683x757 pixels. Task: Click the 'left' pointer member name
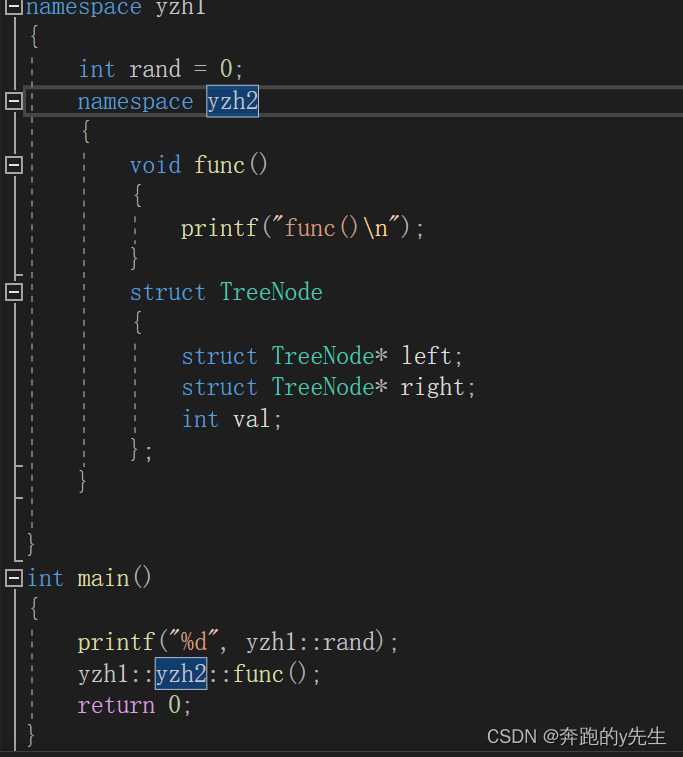426,356
